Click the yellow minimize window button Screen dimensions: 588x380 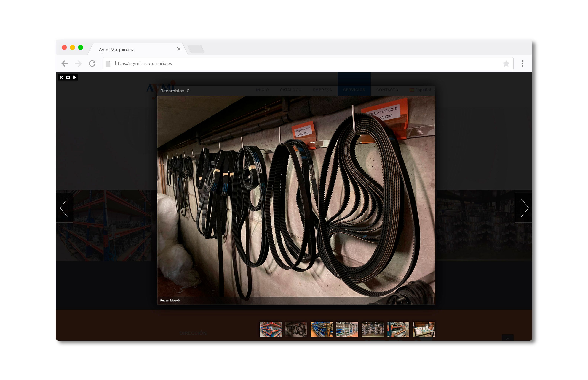(72, 47)
